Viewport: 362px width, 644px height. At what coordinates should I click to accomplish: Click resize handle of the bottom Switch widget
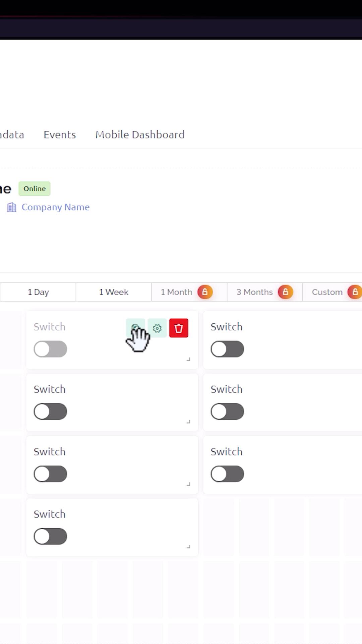pos(188,546)
